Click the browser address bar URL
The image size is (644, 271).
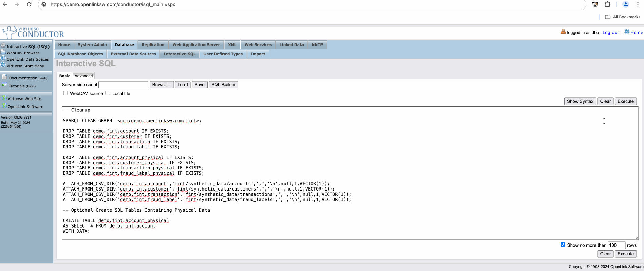pos(113,4)
